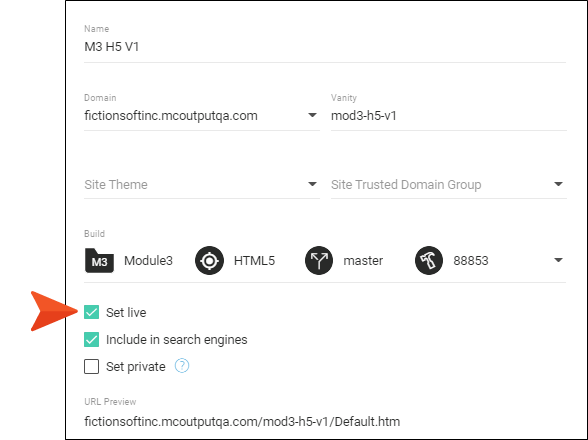Click the URL Preview address text
This screenshot has height=440, width=588.
pyautogui.click(x=242, y=422)
